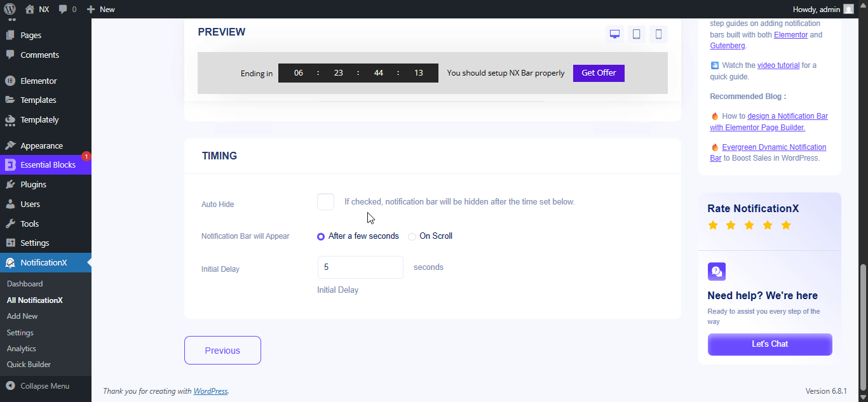Open design a Notification Bar blog link
868x402 pixels.
point(769,122)
